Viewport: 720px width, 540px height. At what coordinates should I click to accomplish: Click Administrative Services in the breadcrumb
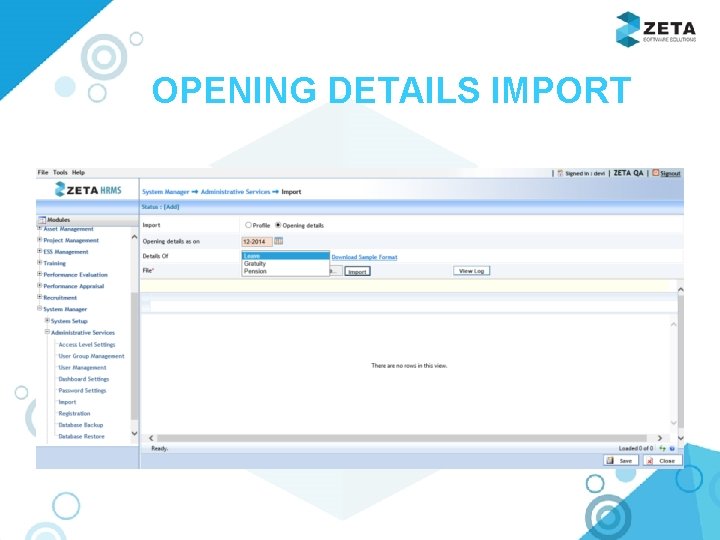(x=235, y=192)
